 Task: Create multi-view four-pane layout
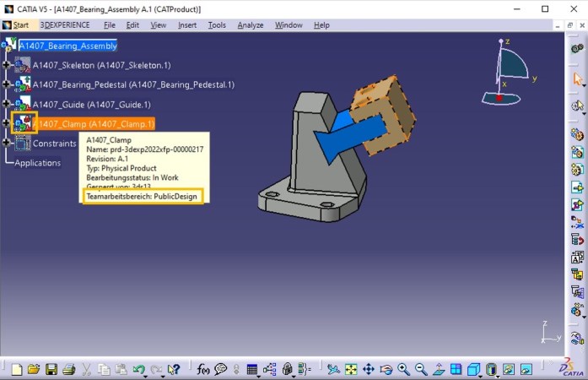click(x=456, y=370)
